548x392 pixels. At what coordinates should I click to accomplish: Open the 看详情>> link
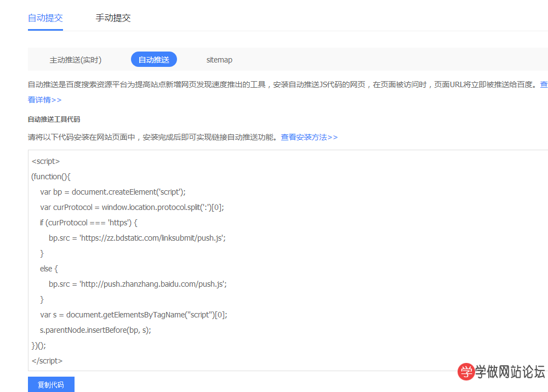pyautogui.click(x=45, y=100)
